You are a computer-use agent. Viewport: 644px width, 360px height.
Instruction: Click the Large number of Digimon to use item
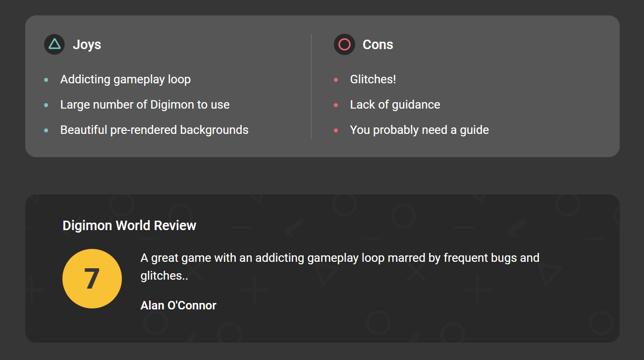145,105
